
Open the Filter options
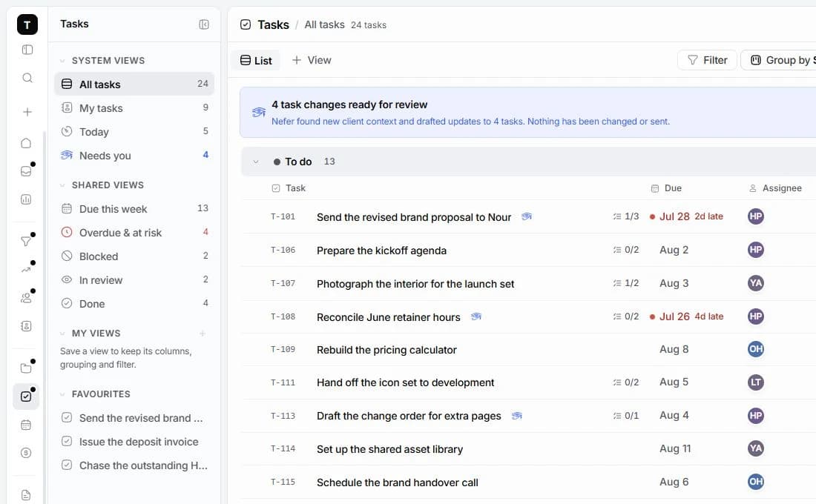click(x=707, y=60)
